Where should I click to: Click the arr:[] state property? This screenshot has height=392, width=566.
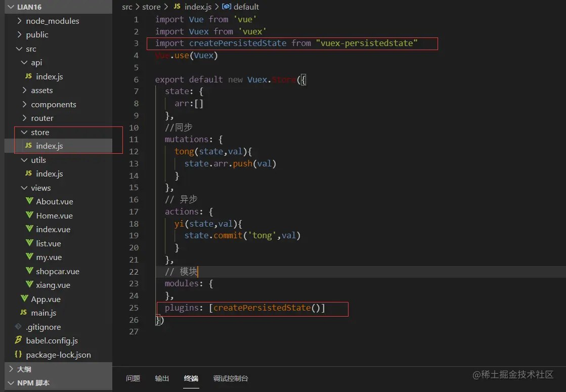coord(189,104)
